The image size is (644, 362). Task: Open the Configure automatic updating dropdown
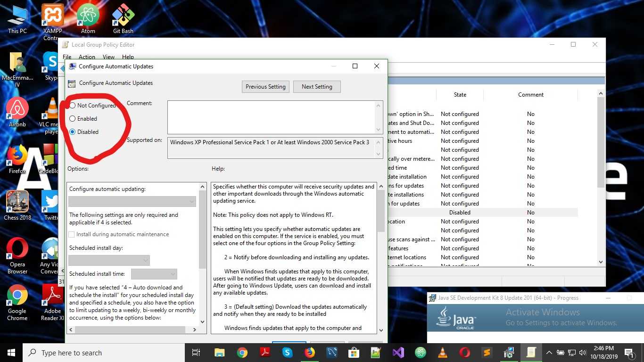(132, 201)
